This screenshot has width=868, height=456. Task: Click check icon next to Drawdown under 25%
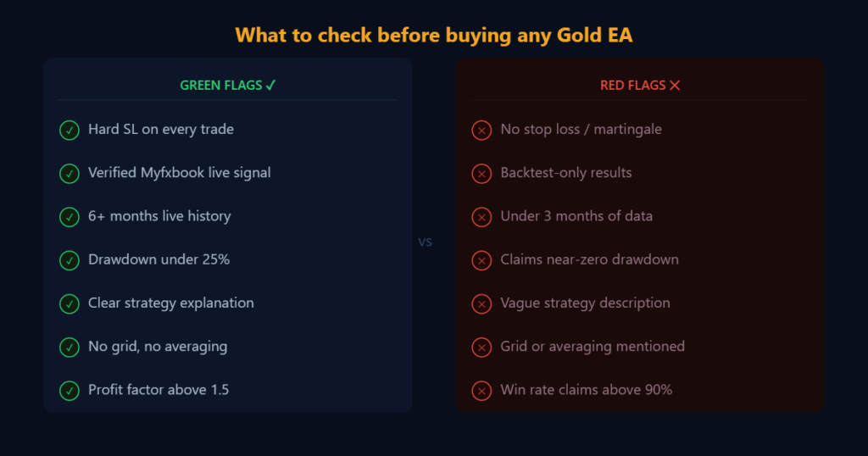tap(70, 260)
